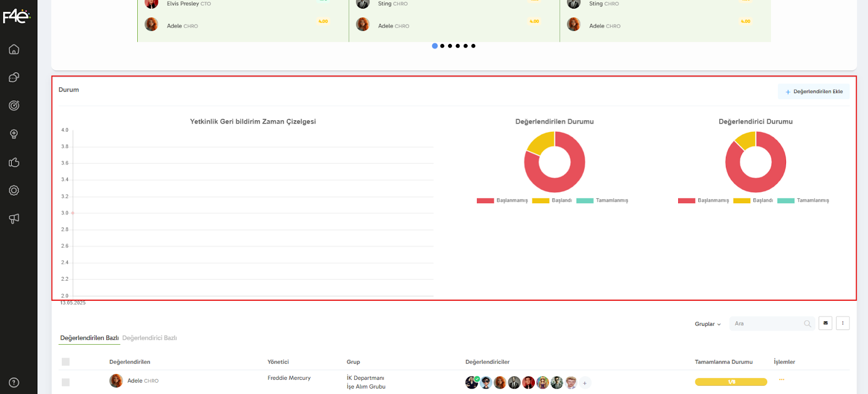This screenshot has width=868, height=394.
Task: Toggle the select-all checkbox in table header
Action: (66, 362)
